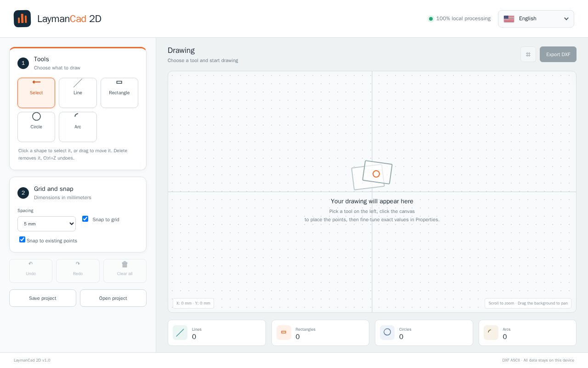Click the 'Scroll to zoom' hint text
This screenshot has width=588, height=368.
click(528, 303)
